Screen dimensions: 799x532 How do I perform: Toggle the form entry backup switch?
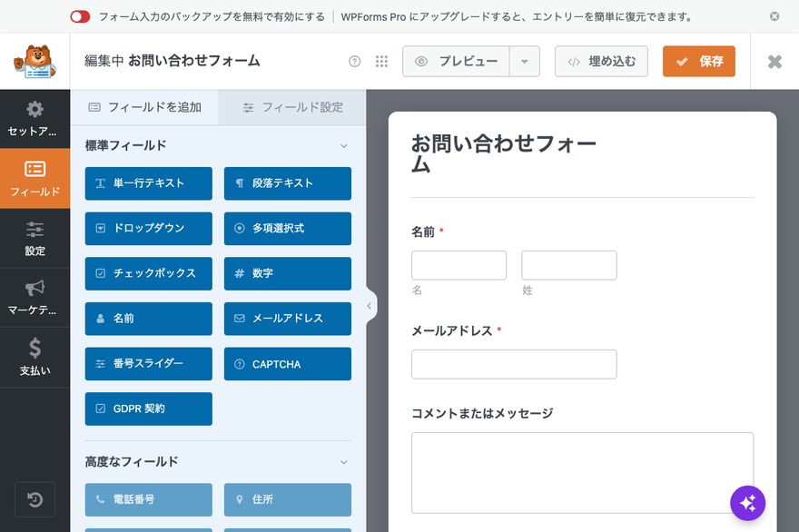[80, 17]
